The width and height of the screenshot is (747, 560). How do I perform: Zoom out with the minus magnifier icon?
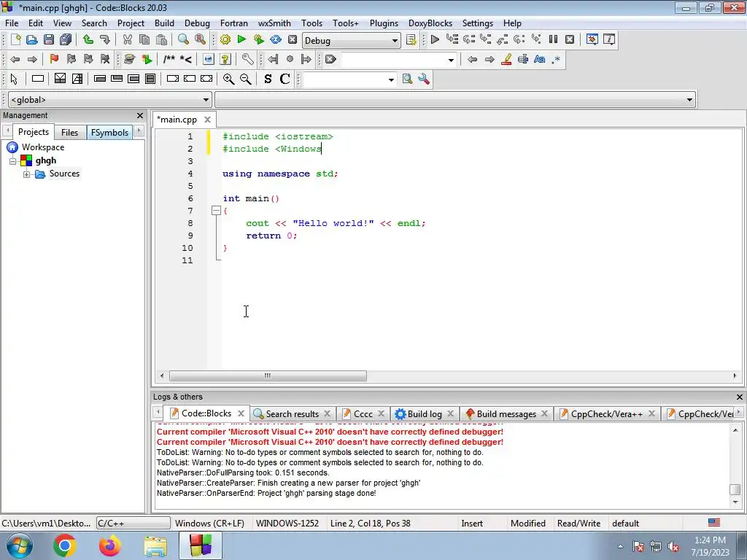pos(245,79)
